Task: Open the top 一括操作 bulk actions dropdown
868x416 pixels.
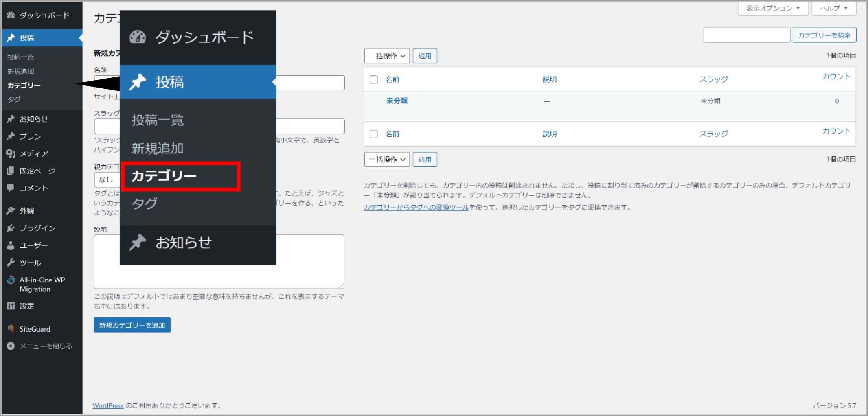Action: click(387, 56)
